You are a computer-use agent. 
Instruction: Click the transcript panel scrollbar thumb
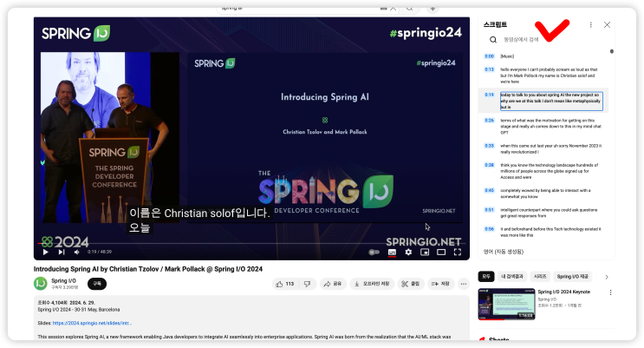(x=612, y=51)
